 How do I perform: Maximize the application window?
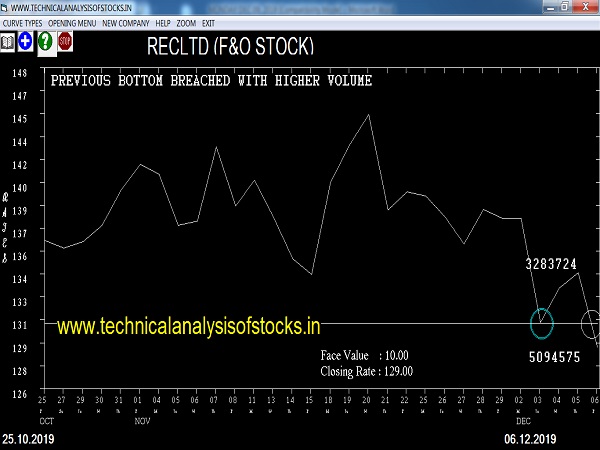coord(565,7)
